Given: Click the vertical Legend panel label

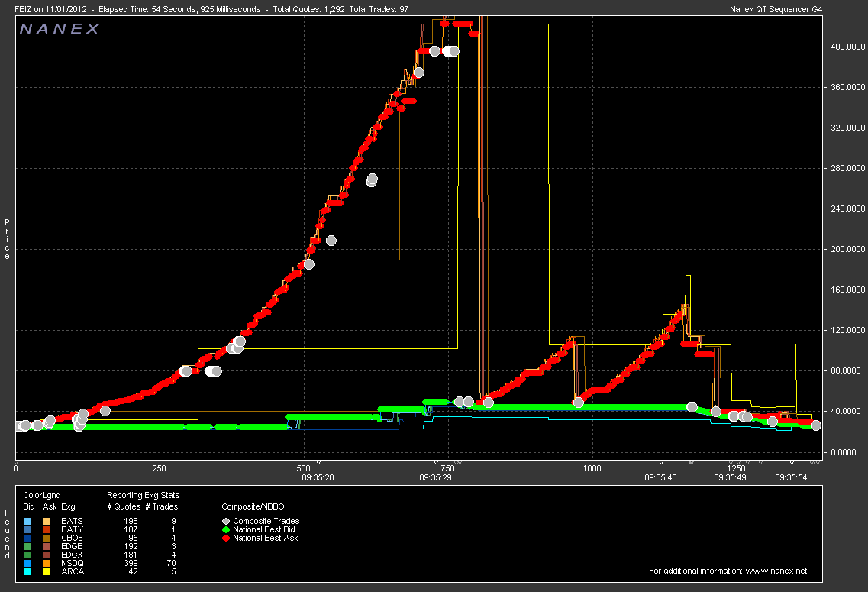Looking at the screenshot, I should (7, 535).
